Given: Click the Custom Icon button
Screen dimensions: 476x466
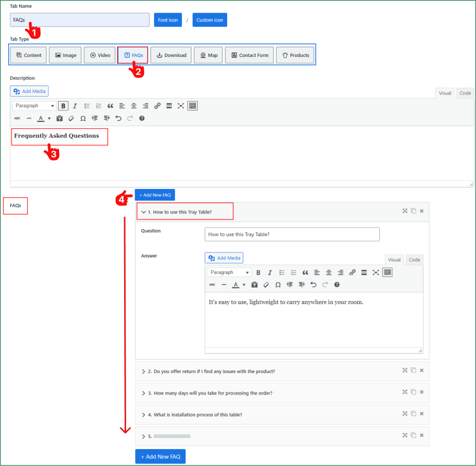Looking at the screenshot, I should (210, 20).
